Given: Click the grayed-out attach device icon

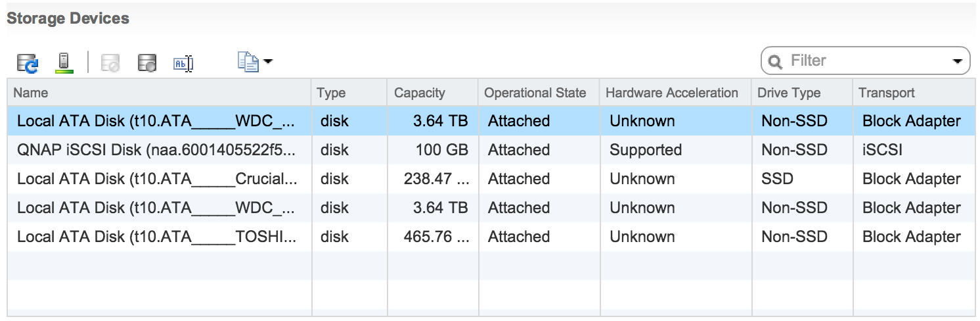Looking at the screenshot, I should point(110,63).
